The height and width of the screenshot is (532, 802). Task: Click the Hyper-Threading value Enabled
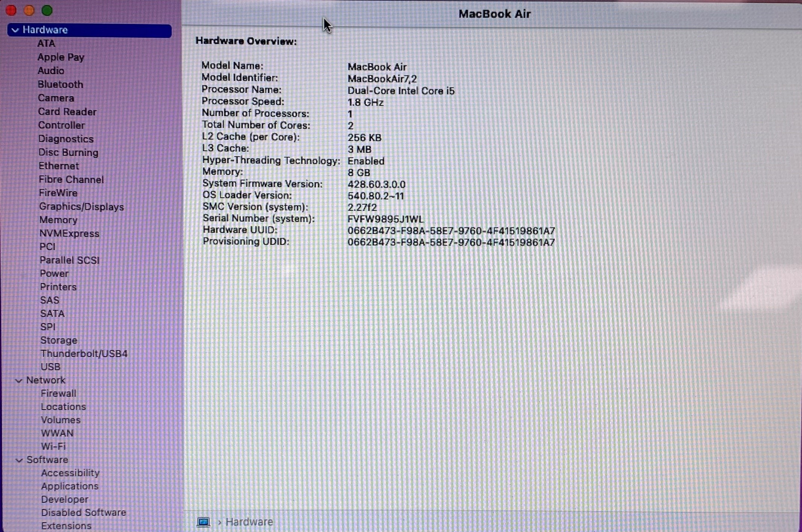(x=366, y=161)
